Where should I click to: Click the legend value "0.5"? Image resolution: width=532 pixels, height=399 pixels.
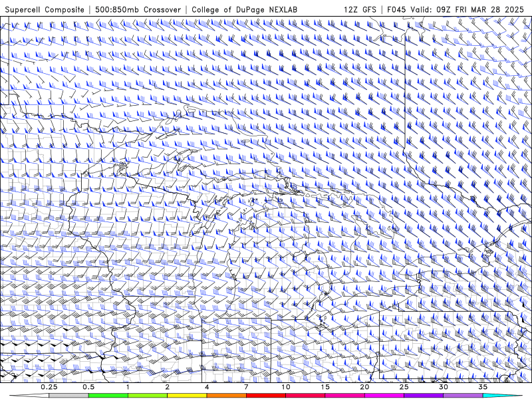click(x=88, y=387)
